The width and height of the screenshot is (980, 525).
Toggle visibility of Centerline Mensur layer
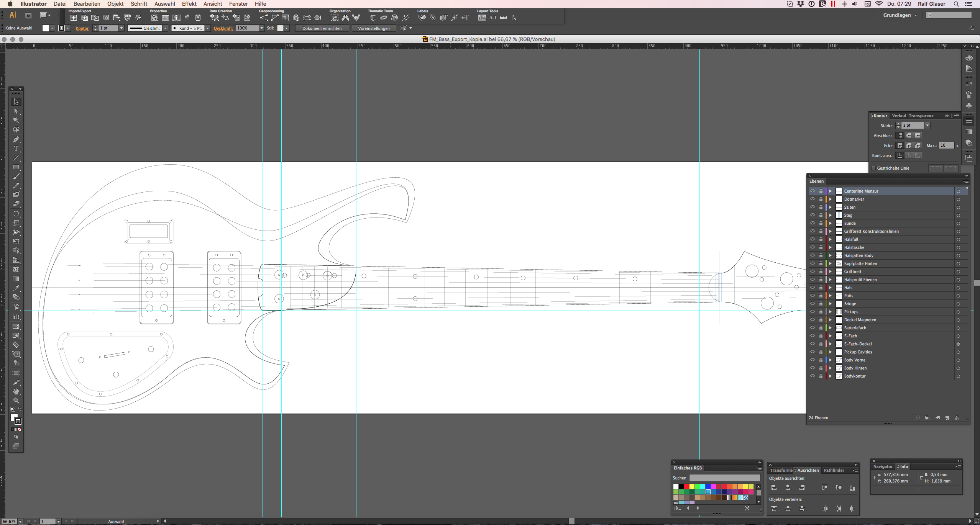pyautogui.click(x=811, y=191)
